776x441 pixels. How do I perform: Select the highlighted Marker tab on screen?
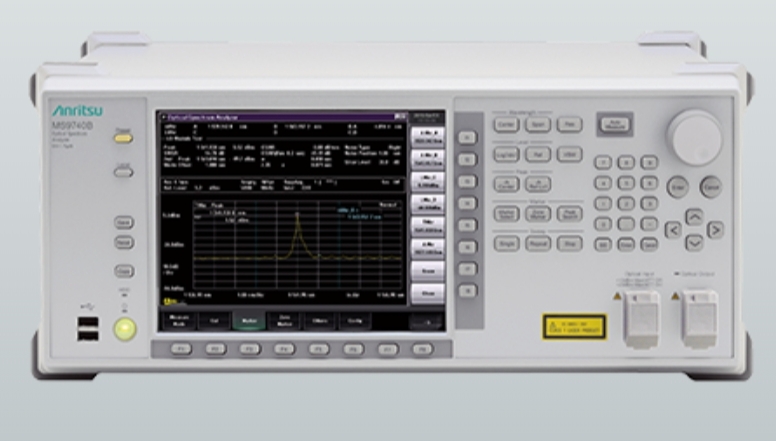tap(249, 321)
